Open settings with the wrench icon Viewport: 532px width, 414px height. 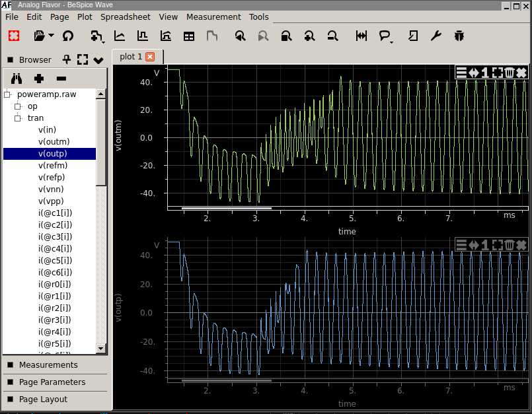point(436,36)
